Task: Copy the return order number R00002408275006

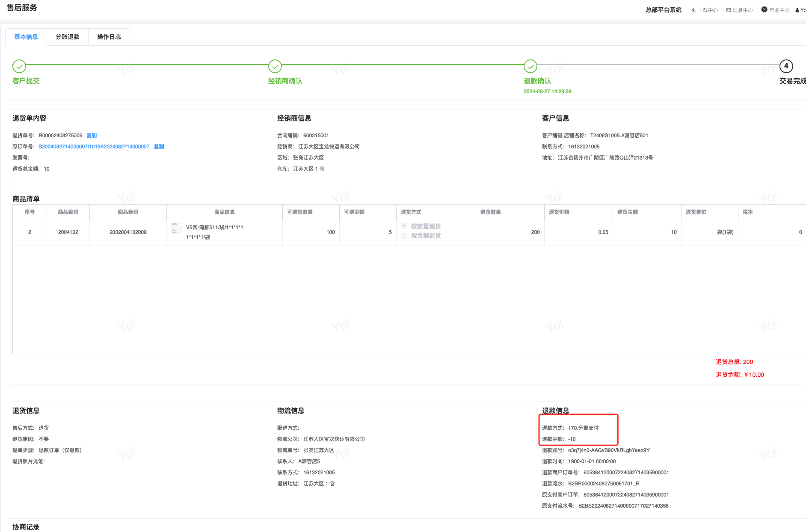Action: pos(92,136)
